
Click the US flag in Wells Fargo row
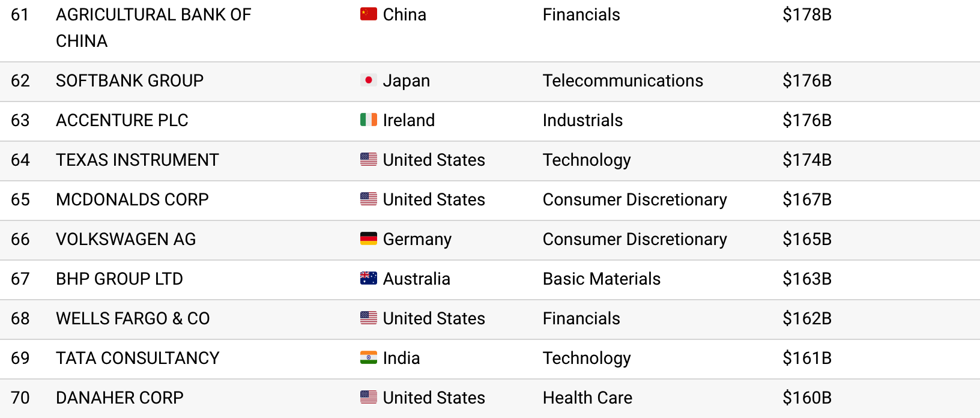tap(368, 318)
